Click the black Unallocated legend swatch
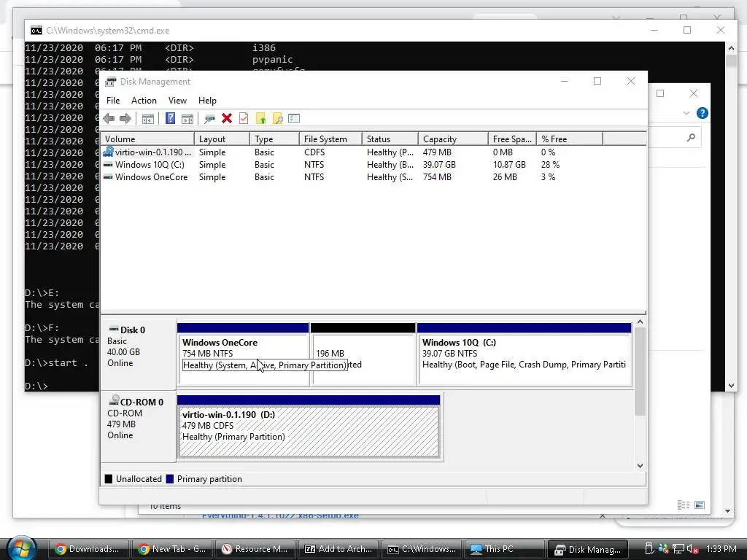 tap(109, 479)
